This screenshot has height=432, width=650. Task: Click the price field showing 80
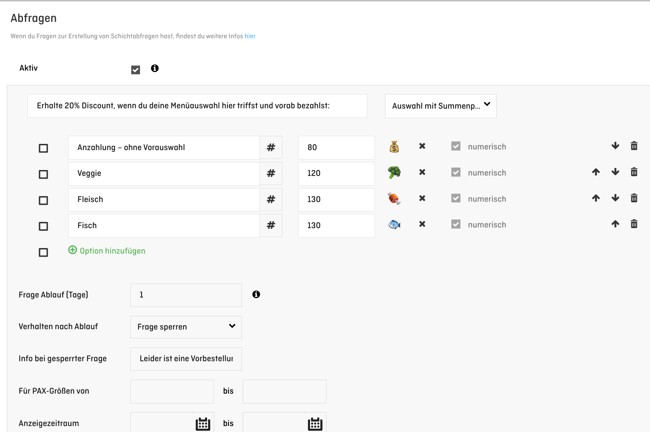click(x=336, y=148)
